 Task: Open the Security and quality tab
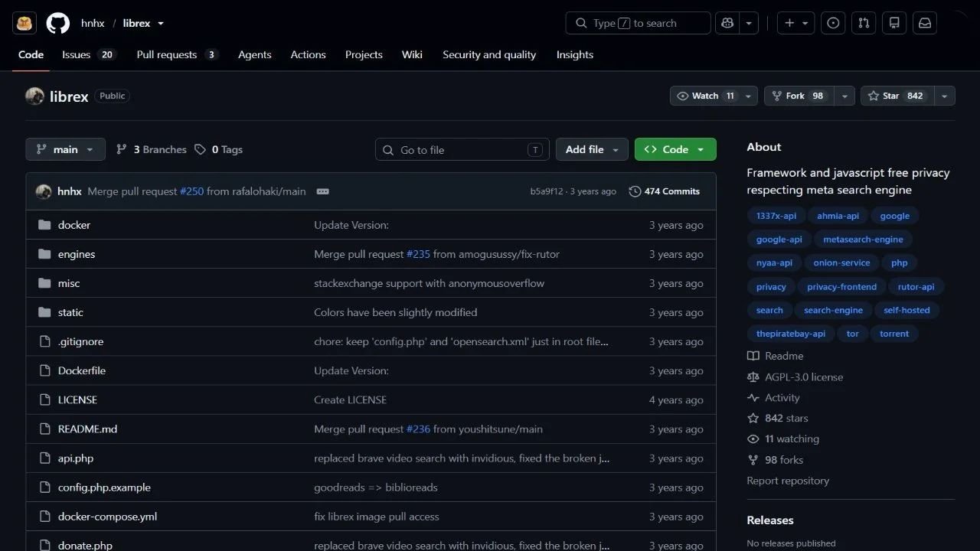[489, 54]
